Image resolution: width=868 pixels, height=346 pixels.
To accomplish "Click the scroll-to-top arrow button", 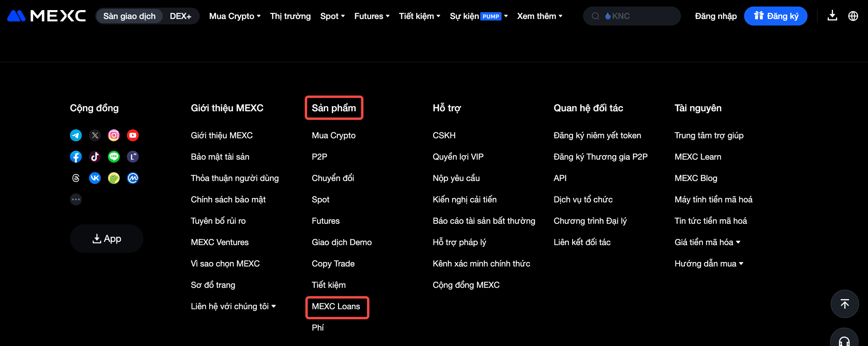I will coord(844,304).
